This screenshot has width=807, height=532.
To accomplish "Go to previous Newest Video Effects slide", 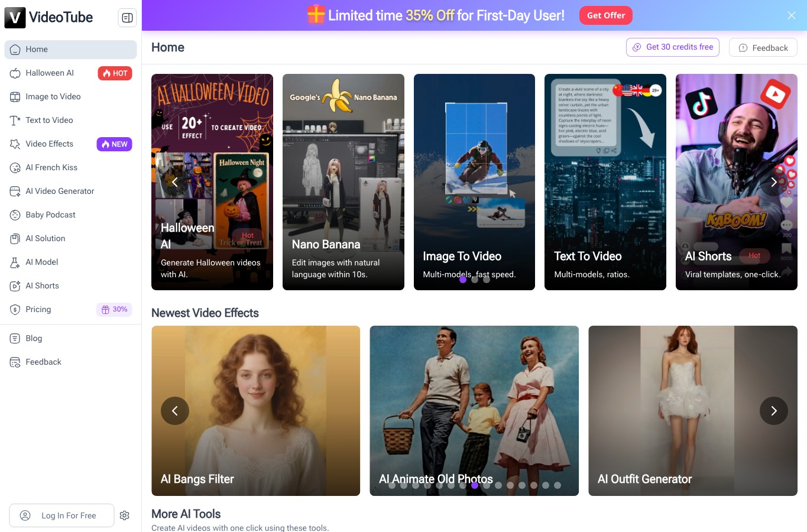I will (175, 411).
